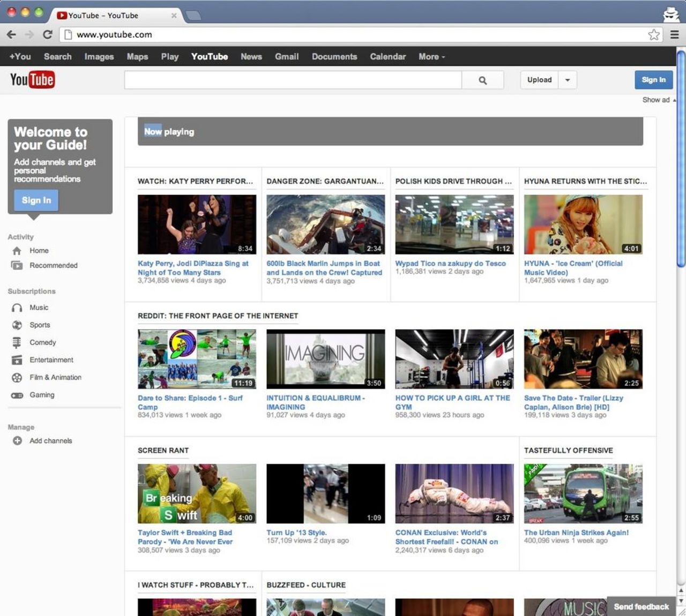The image size is (686, 616).
Task: Click the bookmark star in the address bar
Action: 654,34
